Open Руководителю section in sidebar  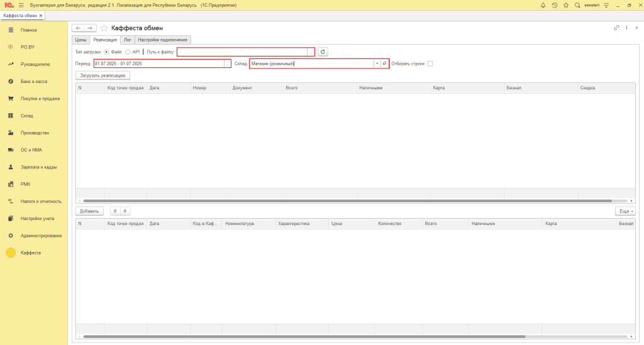tap(34, 64)
